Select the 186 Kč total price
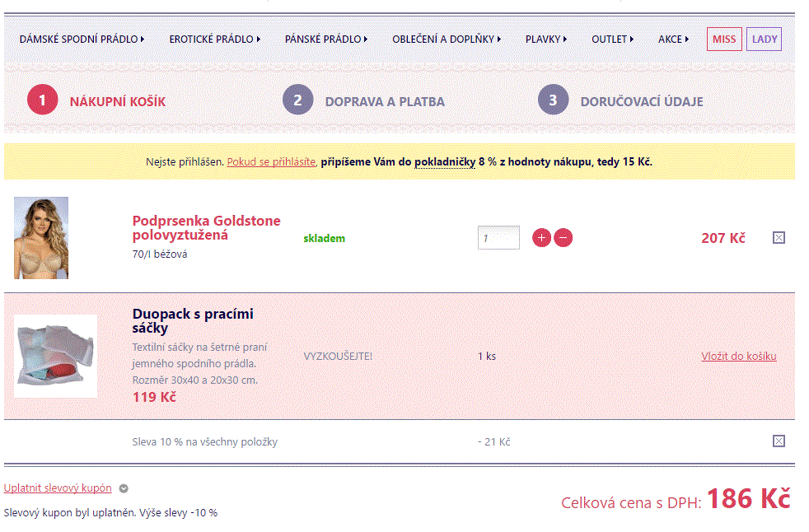Viewport: 809px width, 532px height. [749, 499]
